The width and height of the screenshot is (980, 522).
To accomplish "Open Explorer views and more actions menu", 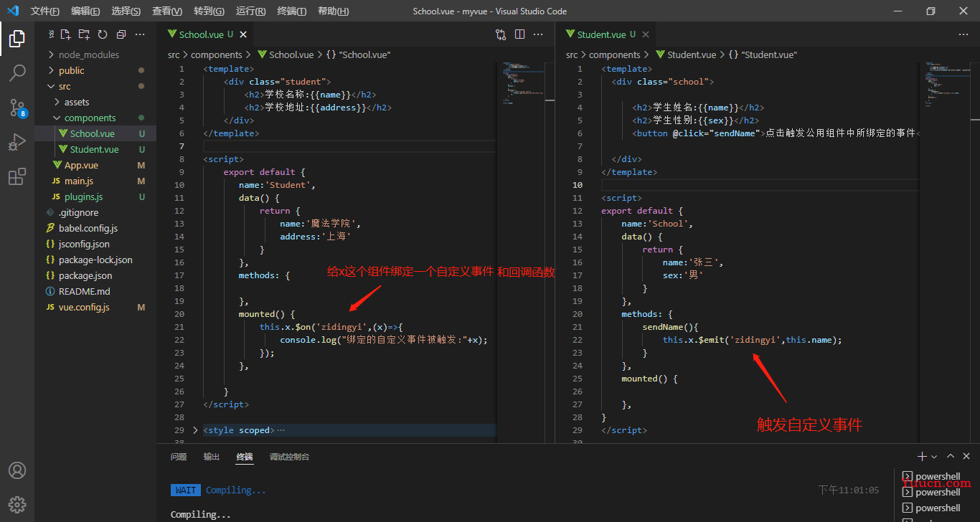I will point(140,34).
